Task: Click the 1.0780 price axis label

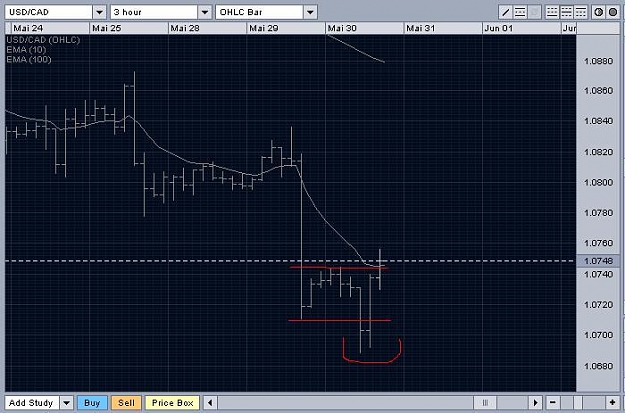Action: coord(598,213)
